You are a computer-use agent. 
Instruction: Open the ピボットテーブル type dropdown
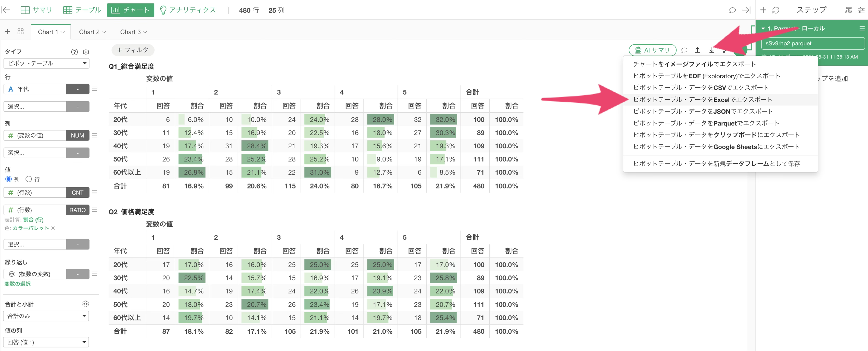[x=46, y=63]
